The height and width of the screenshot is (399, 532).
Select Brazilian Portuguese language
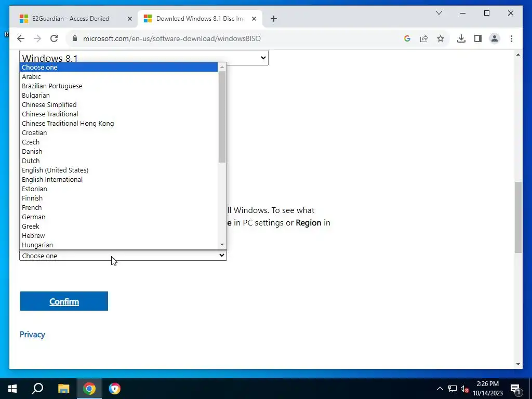[x=119, y=86]
